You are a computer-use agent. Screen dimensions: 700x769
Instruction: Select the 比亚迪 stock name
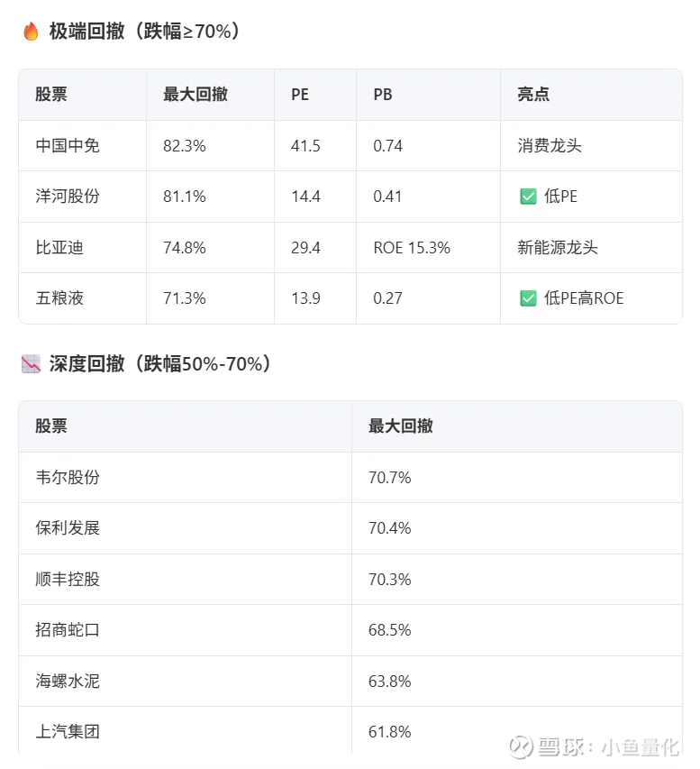[59, 247]
